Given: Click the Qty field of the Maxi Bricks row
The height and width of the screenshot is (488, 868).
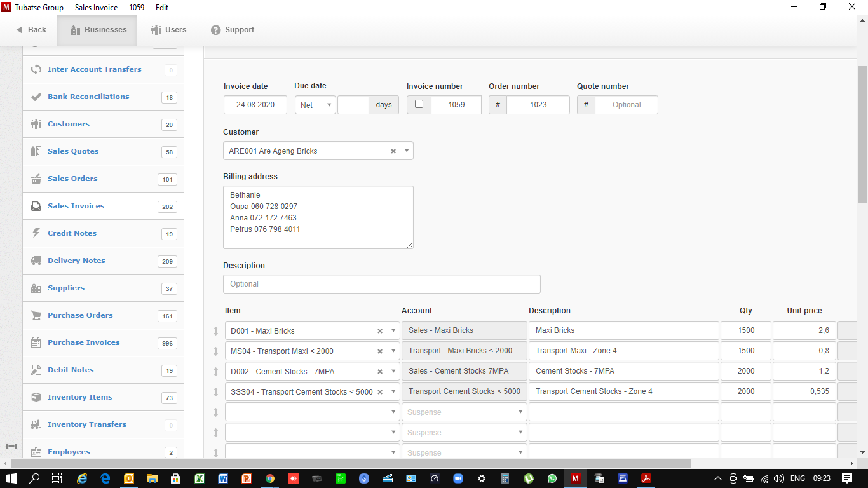Looking at the screenshot, I should [x=746, y=330].
